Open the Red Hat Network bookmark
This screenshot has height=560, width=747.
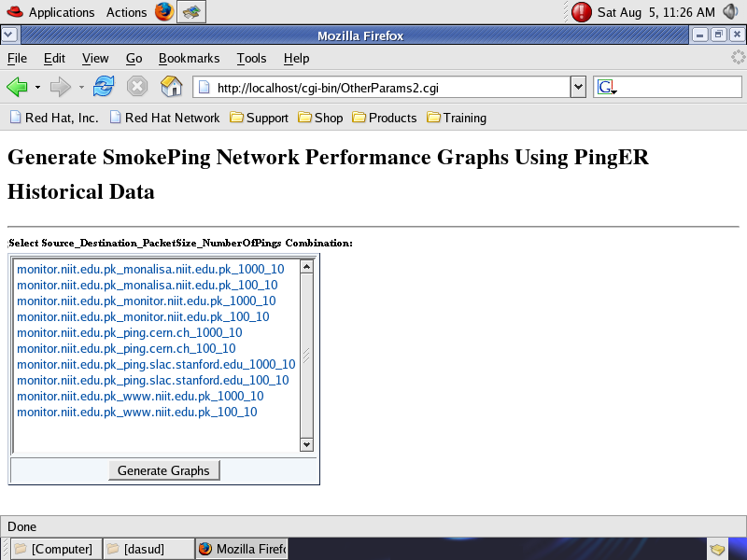coord(164,118)
